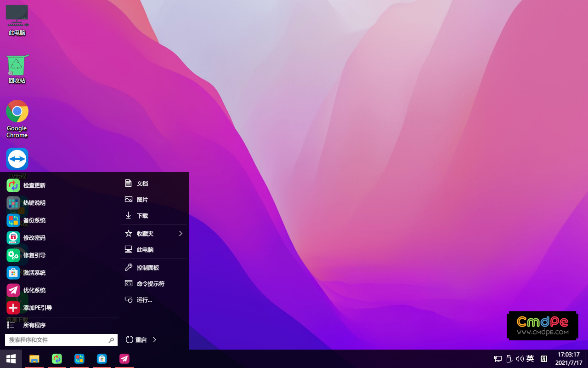588x368 pixels.
Task: Click the 重启 restart button
Action: [136, 340]
